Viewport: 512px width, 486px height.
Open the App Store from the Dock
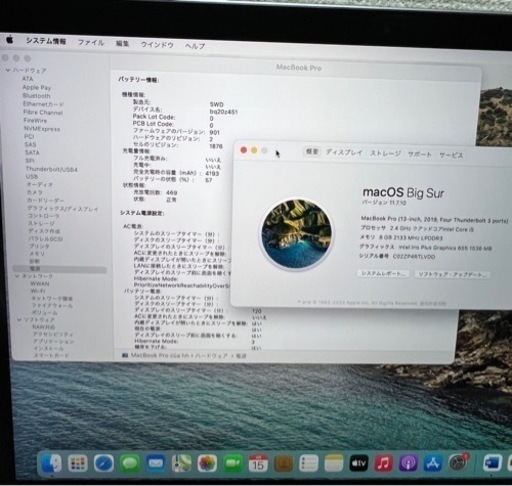point(433,463)
